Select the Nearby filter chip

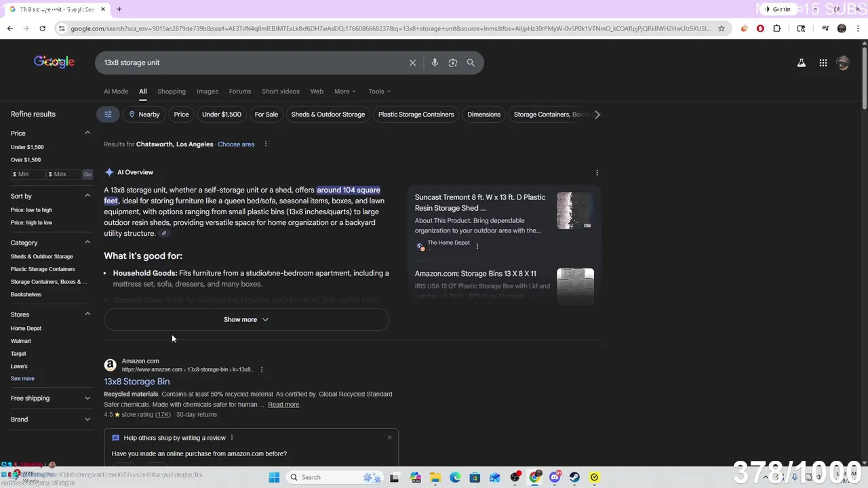point(144,115)
